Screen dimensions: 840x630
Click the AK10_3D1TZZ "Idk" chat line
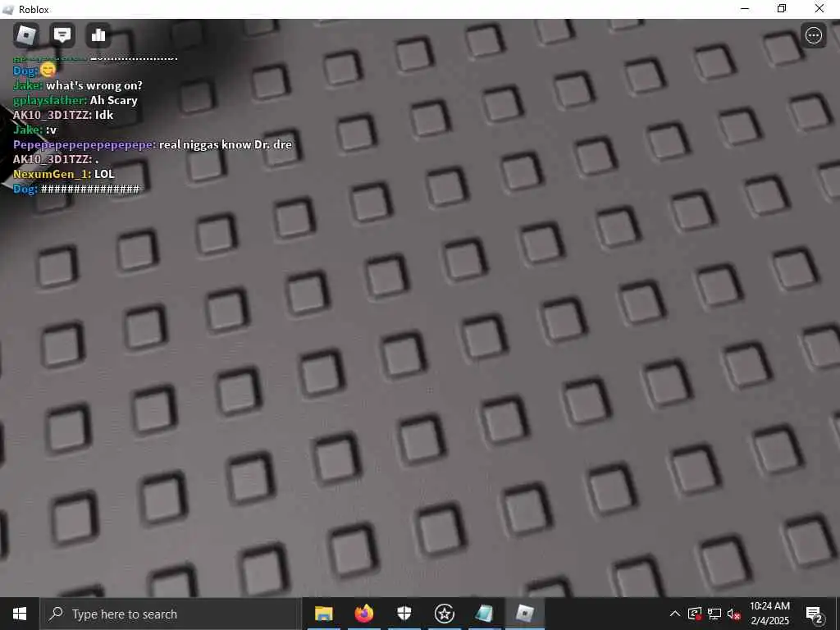(63, 115)
